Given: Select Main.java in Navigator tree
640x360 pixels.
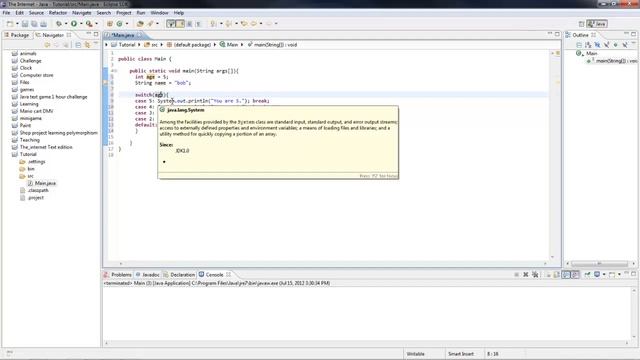Looking at the screenshot, I should point(45,183).
